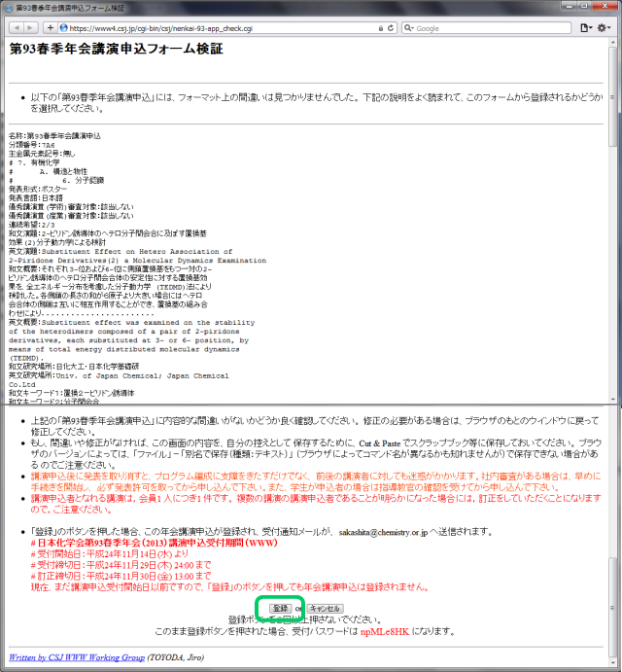Click the red password text npMLe8HK
This screenshot has height=672, width=622.
[x=387, y=630]
